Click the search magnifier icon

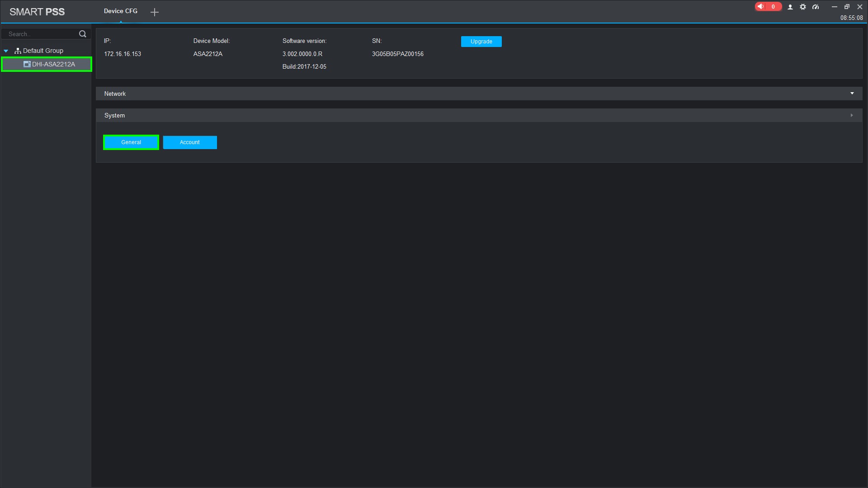(83, 34)
